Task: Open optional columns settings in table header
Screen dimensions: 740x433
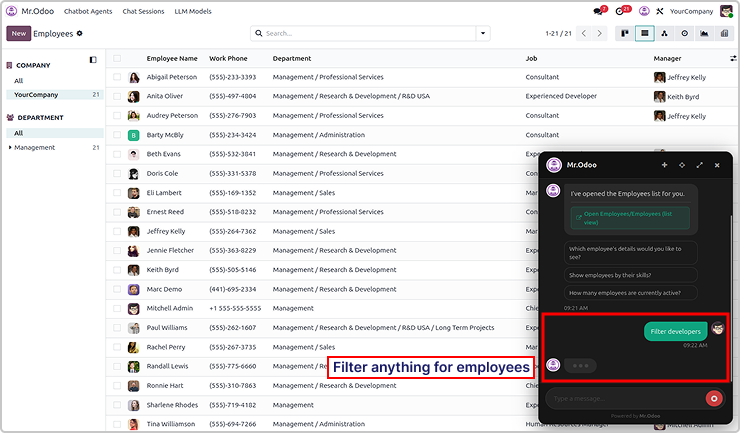Action: [x=733, y=58]
